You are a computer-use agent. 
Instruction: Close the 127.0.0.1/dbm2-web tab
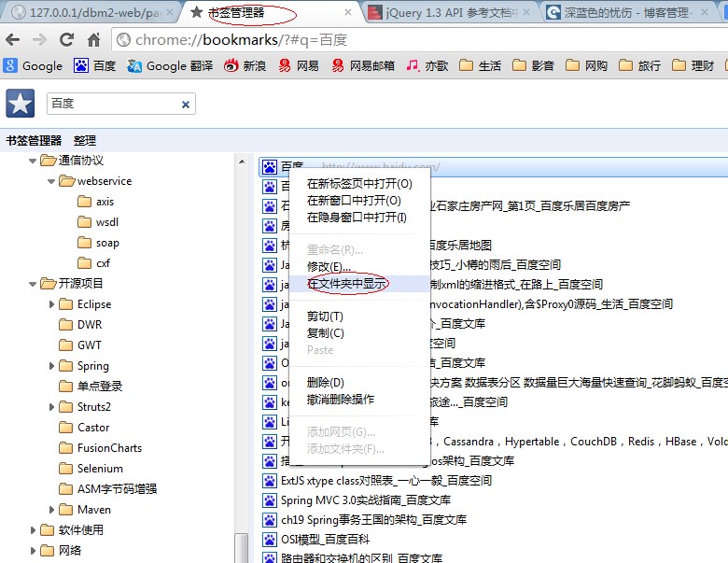[170, 12]
